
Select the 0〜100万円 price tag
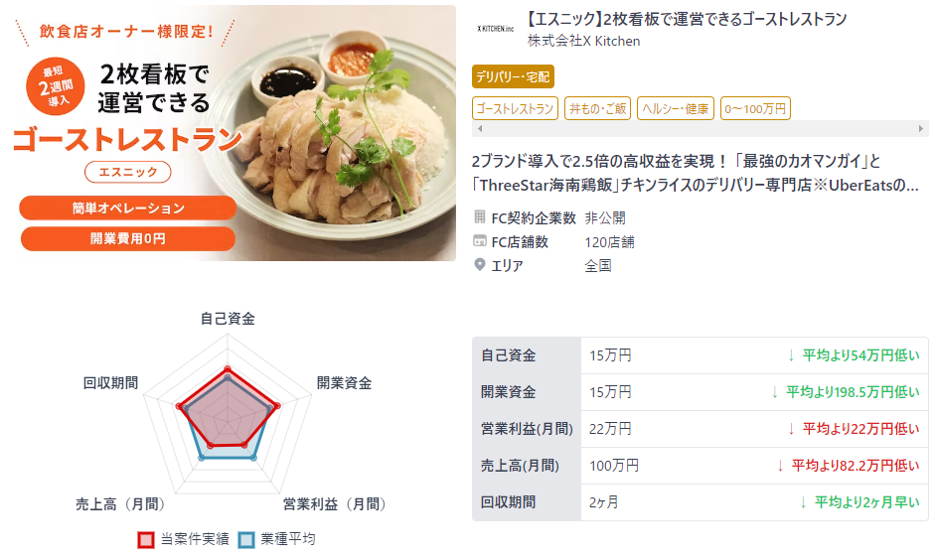pos(755,108)
